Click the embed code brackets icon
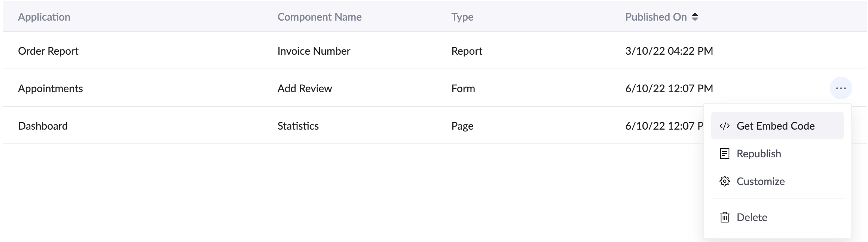The image size is (868, 242). click(x=724, y=126)
